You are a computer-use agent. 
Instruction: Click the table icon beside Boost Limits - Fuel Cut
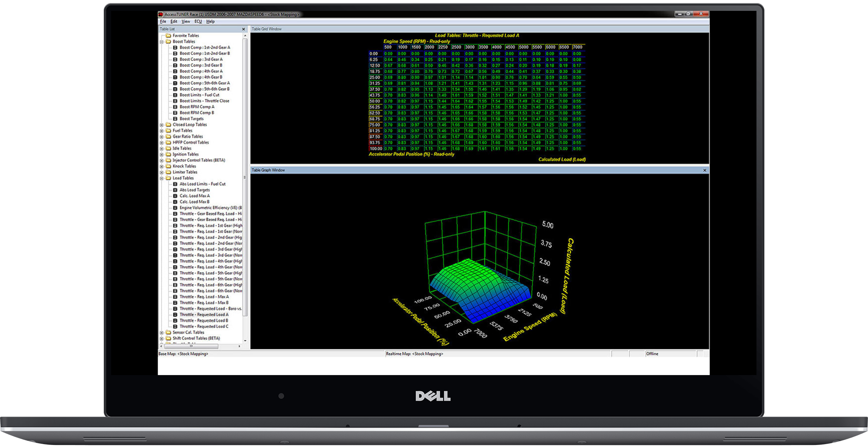coord(175,95)
